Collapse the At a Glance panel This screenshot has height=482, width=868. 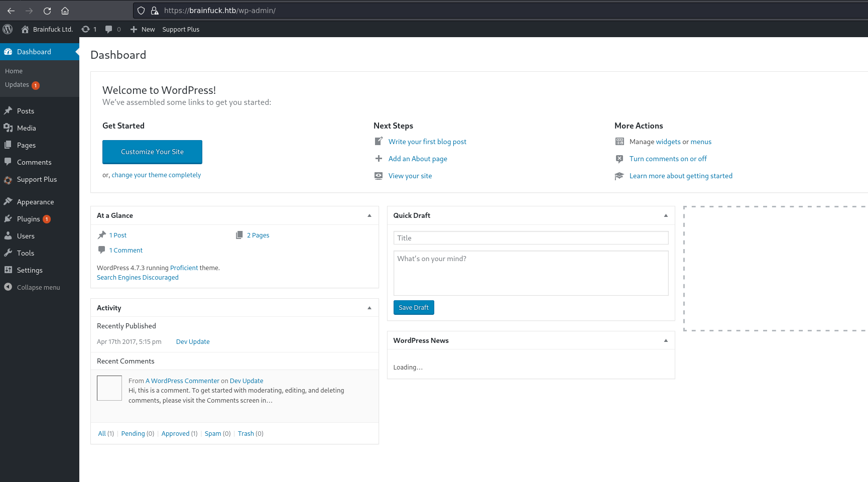click(369, 215)
